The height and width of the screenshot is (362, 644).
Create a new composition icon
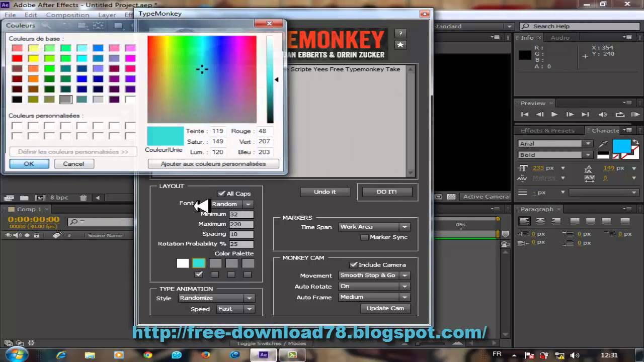click(x=40, y=198)
